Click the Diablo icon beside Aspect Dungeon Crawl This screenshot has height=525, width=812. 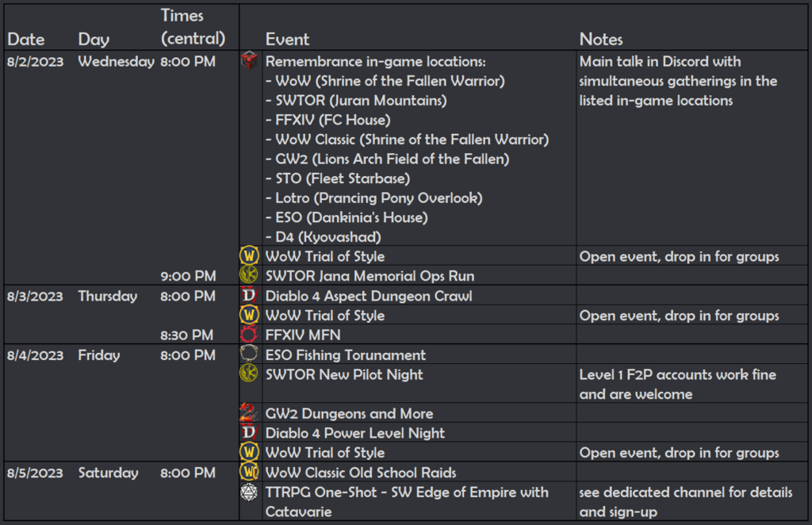pyautogui.click(x=249, y=295)
